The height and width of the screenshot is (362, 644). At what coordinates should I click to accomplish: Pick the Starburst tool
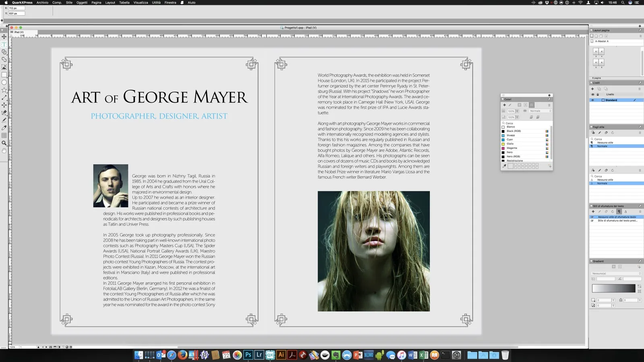(x=4, y=90)
